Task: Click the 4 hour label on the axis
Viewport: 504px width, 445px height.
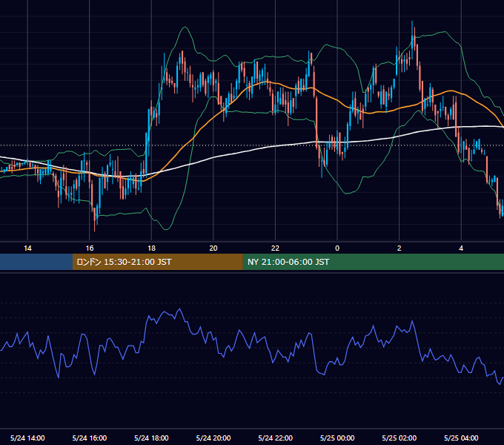Action: coord(461,248)
